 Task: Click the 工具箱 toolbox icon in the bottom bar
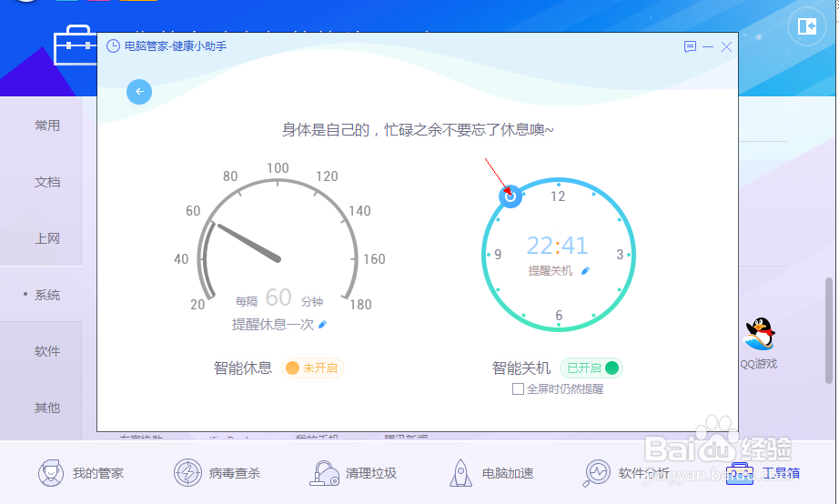click(x=740, y=473)
